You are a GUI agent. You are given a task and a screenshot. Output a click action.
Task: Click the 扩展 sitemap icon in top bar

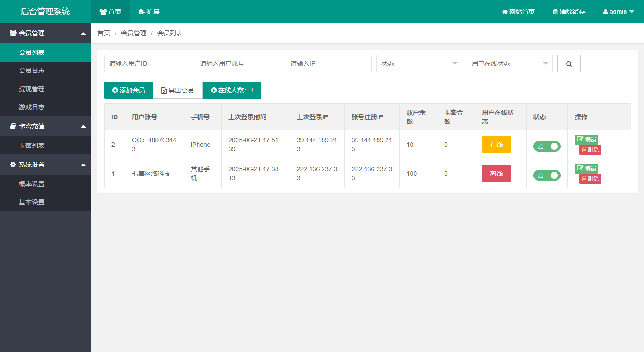point(141,12)
